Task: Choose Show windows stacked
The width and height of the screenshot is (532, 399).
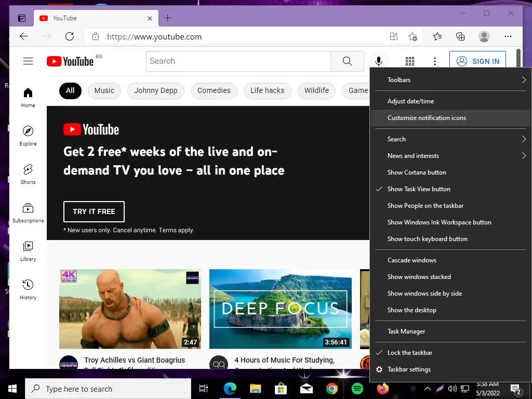Action: pos(450,277)
